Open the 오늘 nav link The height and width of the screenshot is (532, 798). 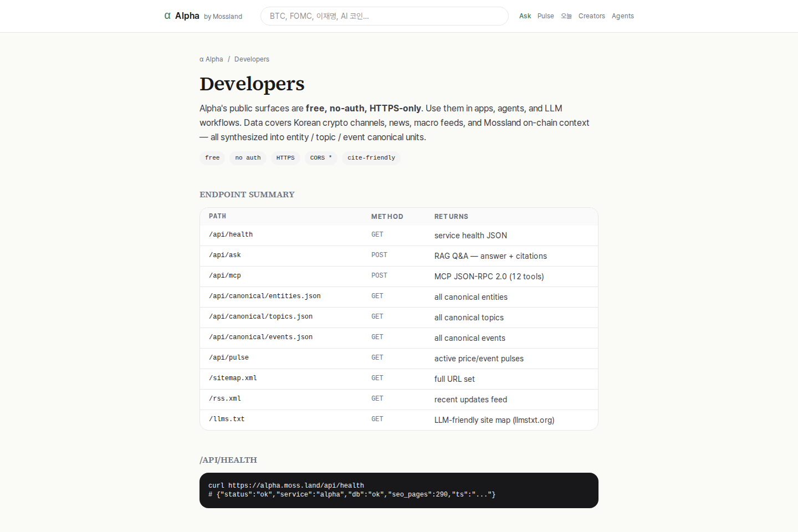(x=566, y=16)
